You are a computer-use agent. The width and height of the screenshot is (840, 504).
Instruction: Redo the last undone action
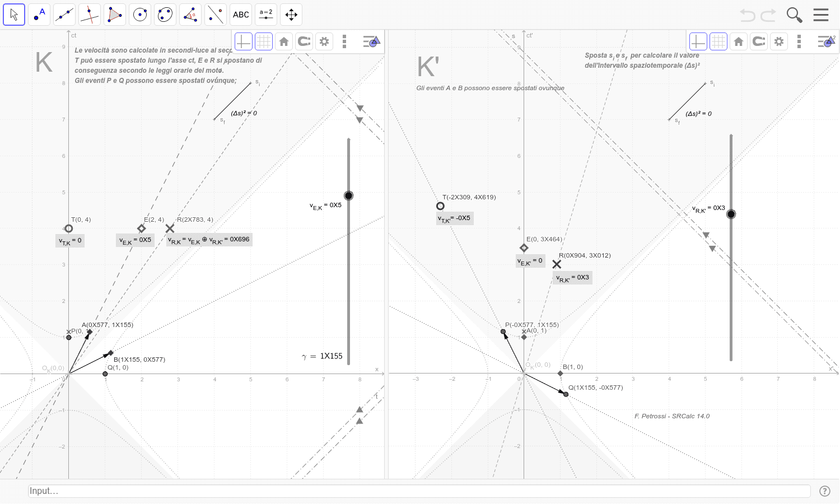point(768,15)
